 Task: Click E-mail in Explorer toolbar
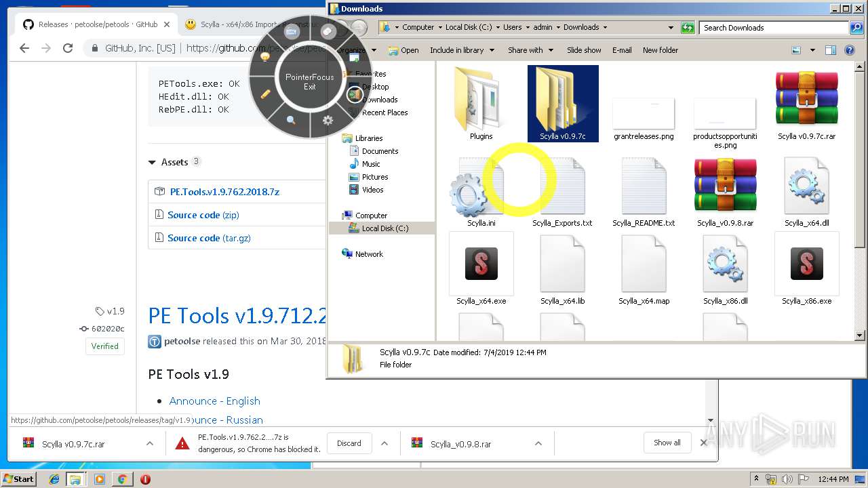click(x=622, y=50)
